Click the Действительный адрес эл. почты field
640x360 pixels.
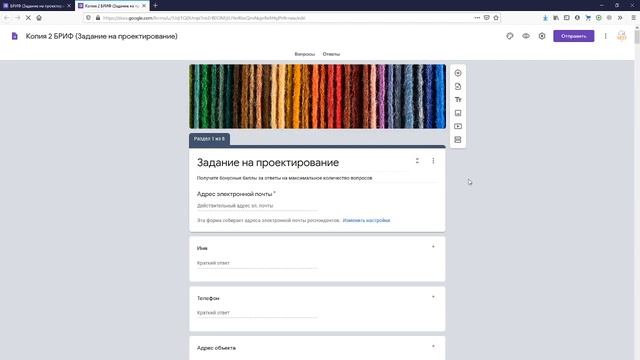point(257,206)
